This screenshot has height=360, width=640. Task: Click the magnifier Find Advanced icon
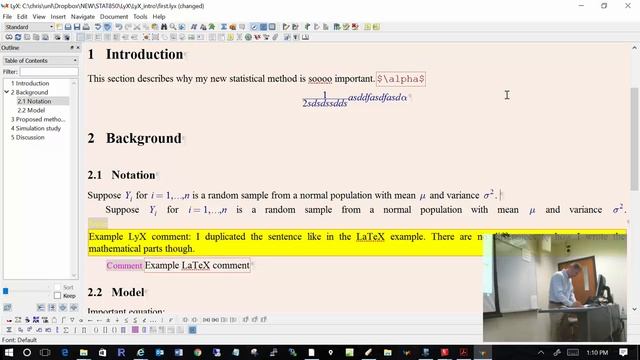click(173, 27)
